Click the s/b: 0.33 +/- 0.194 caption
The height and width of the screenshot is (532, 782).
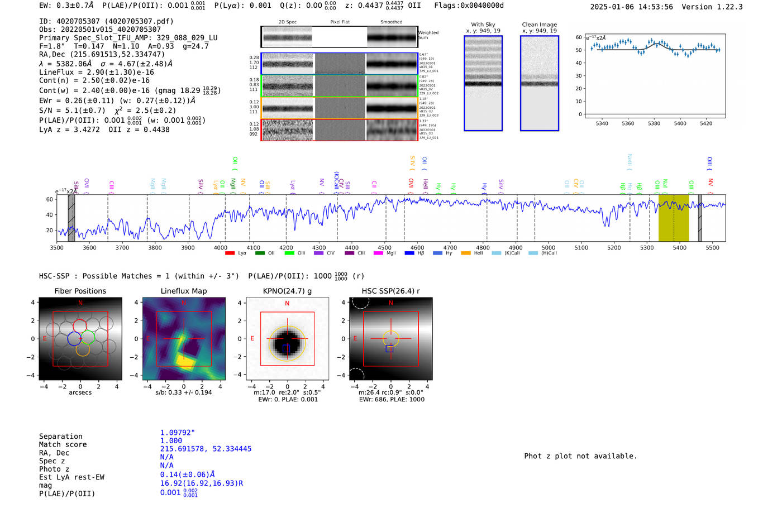[184, 392]
